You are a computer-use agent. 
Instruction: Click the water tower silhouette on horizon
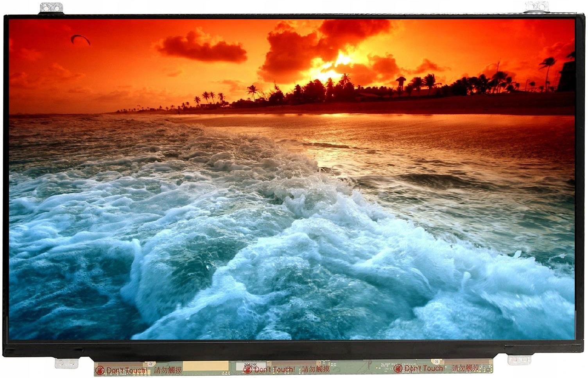pos(400,82)
